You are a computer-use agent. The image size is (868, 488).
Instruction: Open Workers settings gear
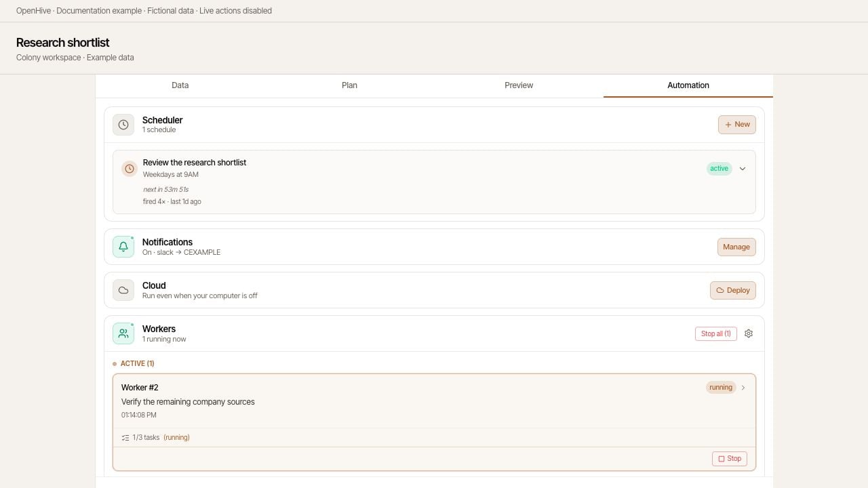749,333
